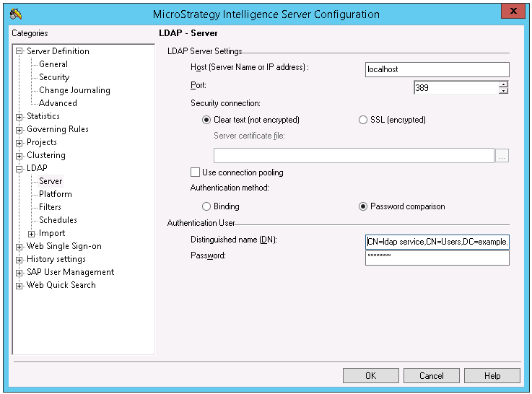
Task: Collapse the Server Definition tree node
Action: [x=19, y=51]
